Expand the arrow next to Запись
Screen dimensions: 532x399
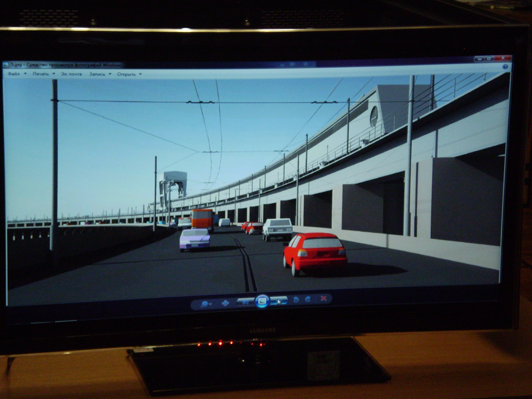[110, 74]
